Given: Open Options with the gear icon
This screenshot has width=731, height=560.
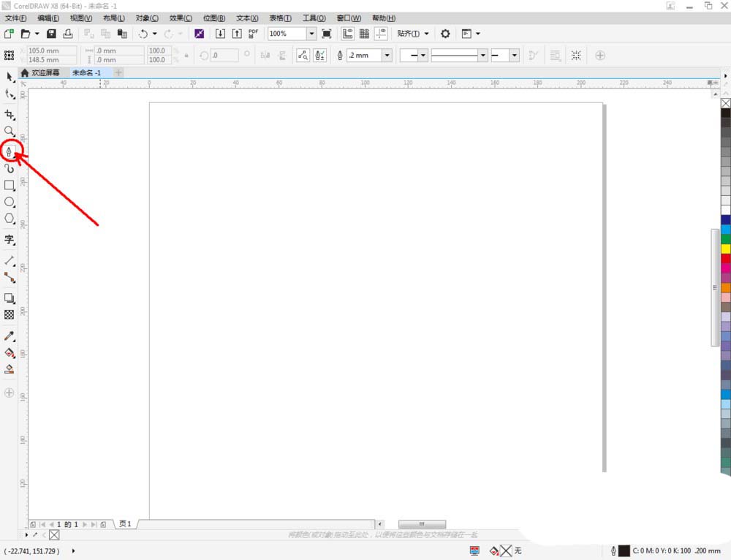Looking at the screenshot, I should point(445,34).
